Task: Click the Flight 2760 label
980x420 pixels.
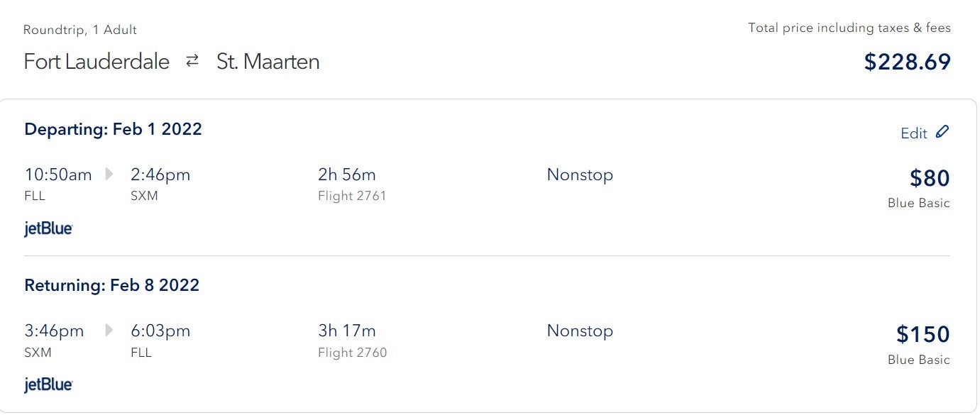Action: coord(352,353)
